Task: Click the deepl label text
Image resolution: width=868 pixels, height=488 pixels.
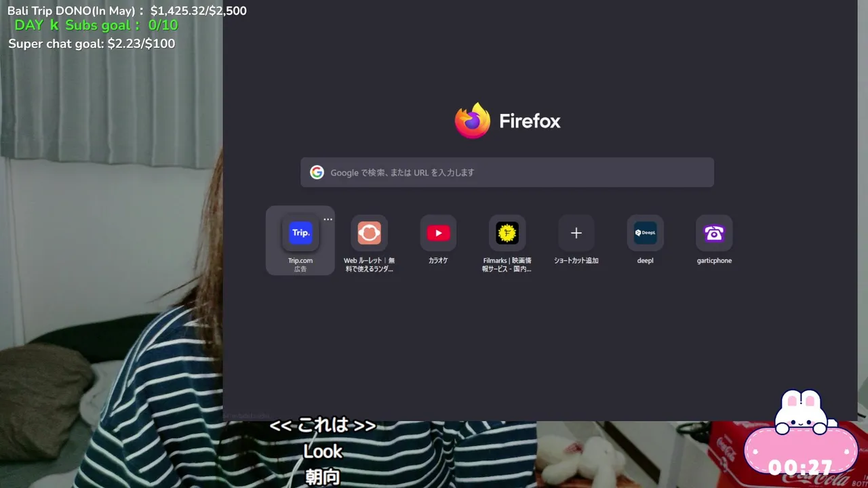Action: [x=646, y=260]
